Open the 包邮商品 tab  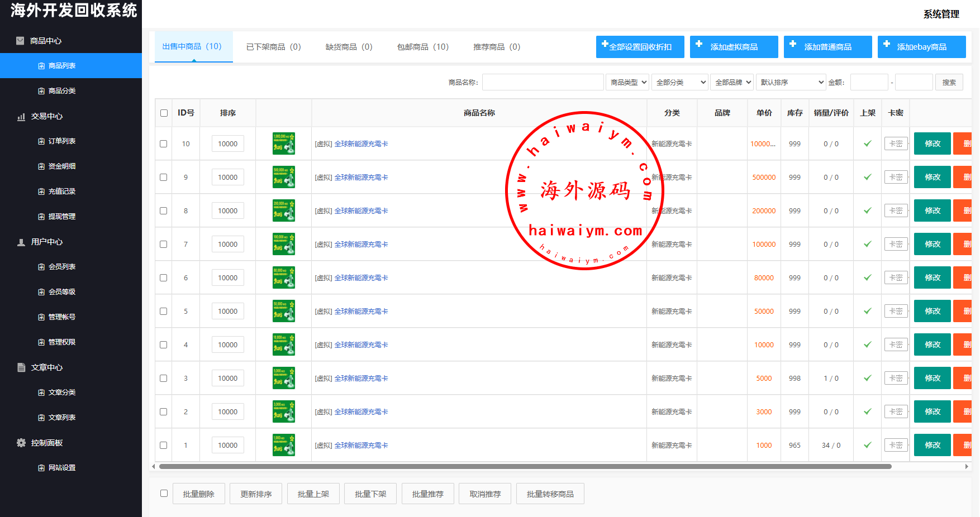[x=422, y=47]
